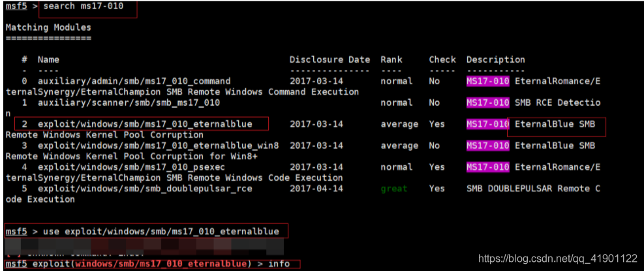
Task: Click the 'Rank' column header
Action: click(x=391, y=59)
